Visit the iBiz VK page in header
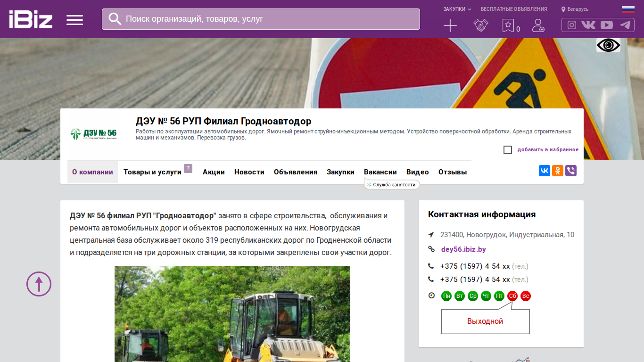 [x=588, y=25]
